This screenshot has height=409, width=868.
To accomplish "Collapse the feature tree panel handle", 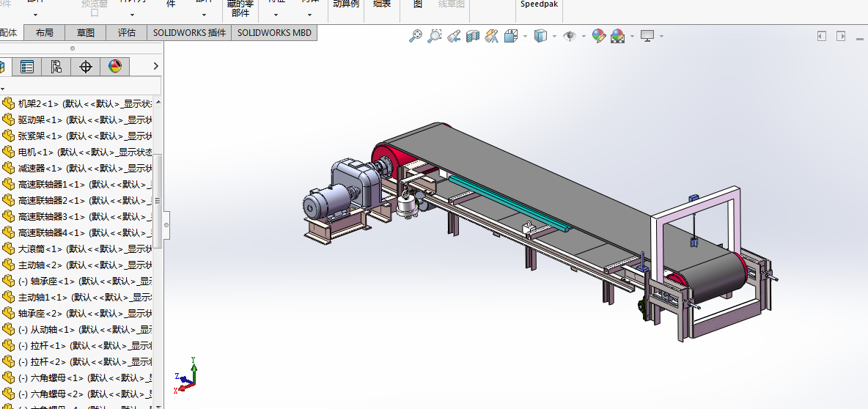I will point(166,225).
